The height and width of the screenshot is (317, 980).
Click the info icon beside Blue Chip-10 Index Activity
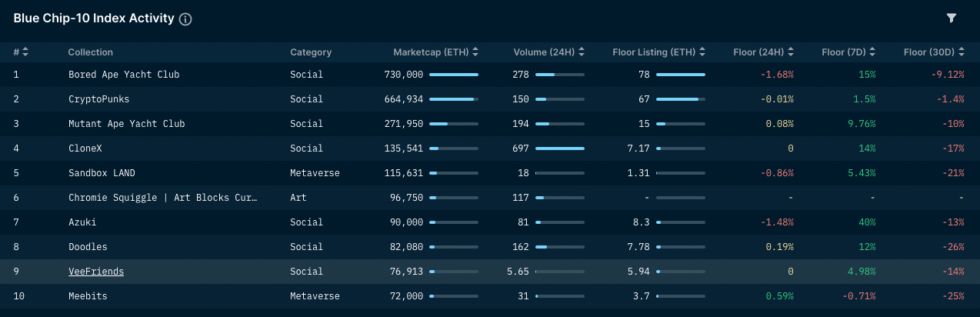pyautogui.click(x=185, y=19)
